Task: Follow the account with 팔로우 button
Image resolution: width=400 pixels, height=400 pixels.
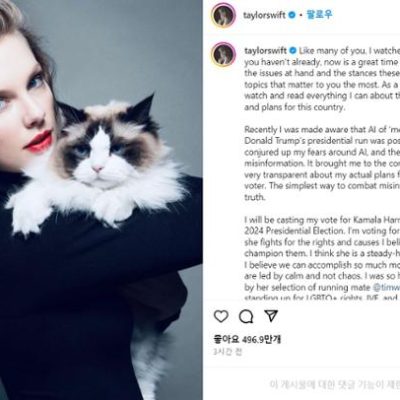Action: pyautogui.click(x=319, y=15)
